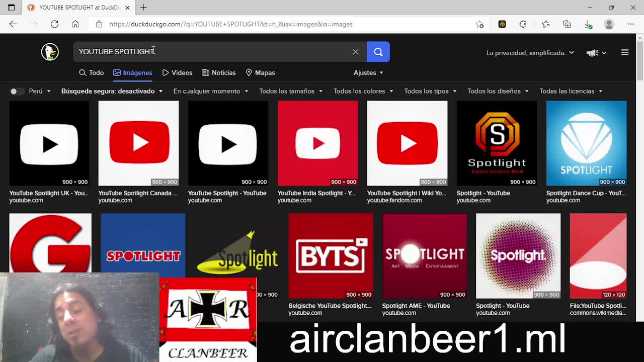This screenshot has width=644, height=362.
Task: Open the YouTube Spotlight Canada thumbnail
Action: tap(138, 143)
